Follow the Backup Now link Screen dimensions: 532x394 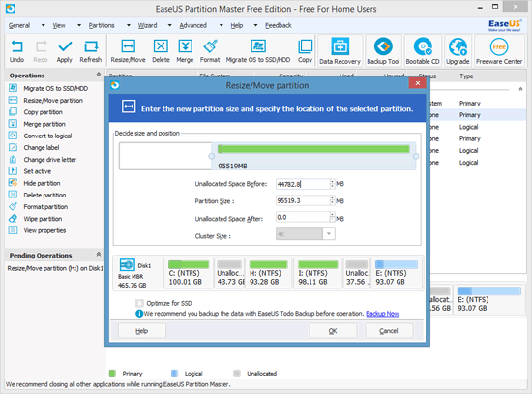(x=382, y=314)
